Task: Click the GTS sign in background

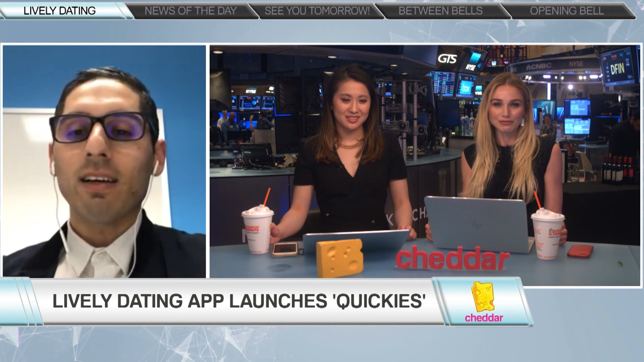Action: tap(447, 59)
